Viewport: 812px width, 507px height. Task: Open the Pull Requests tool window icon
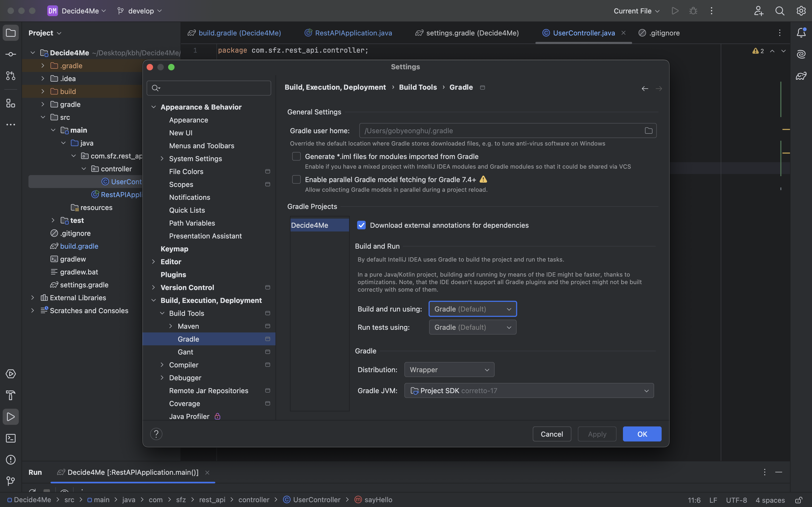(x=11, y=76)
